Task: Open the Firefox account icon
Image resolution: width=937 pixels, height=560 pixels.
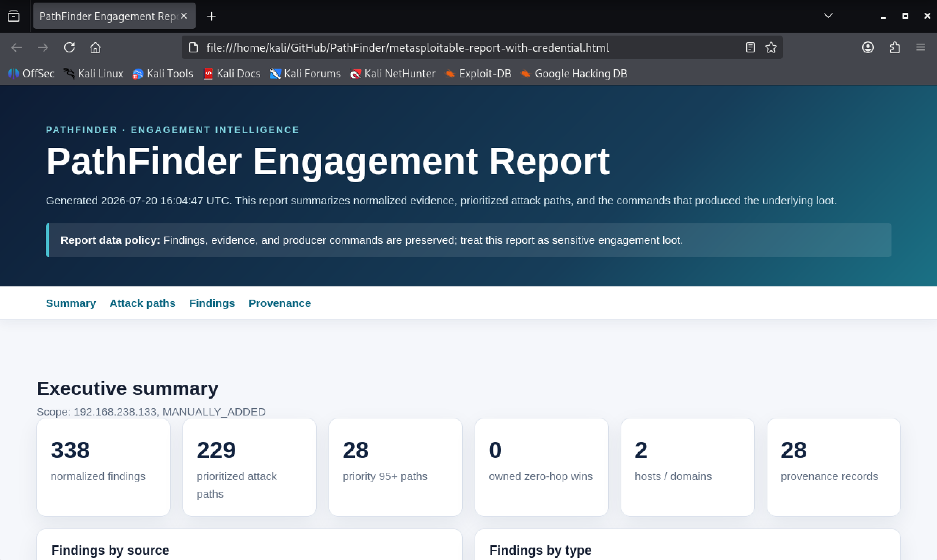Action: pos(868,48)
